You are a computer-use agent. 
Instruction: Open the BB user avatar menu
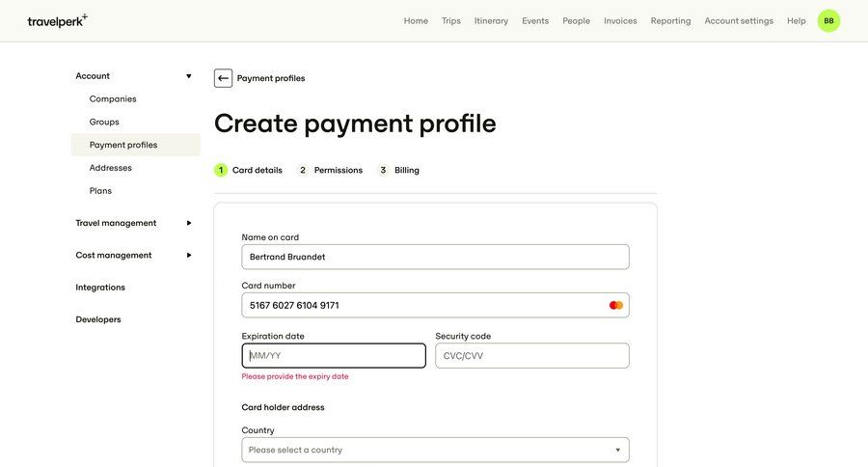pyautogui.click(x=828, y=20)
